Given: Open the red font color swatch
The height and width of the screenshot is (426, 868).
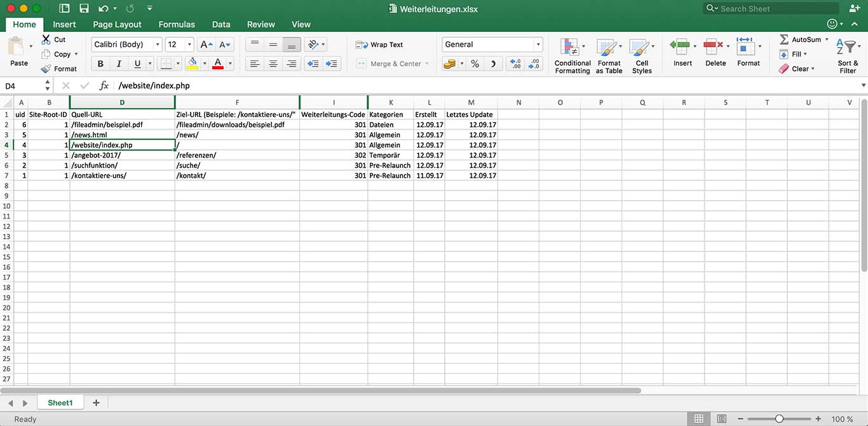Looking at the screenshot, I should [x=219, y=63].
